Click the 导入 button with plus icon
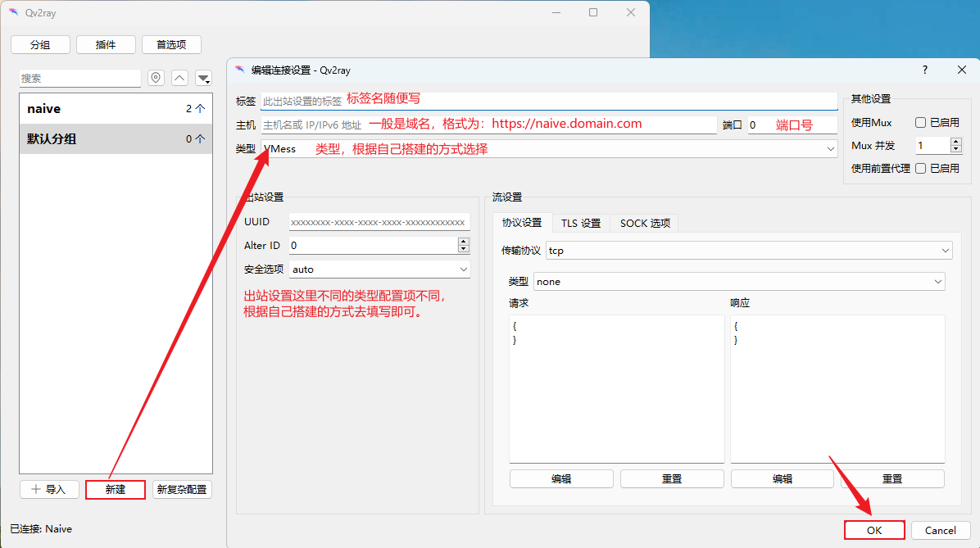980x548 pixels. coord(49,489)
